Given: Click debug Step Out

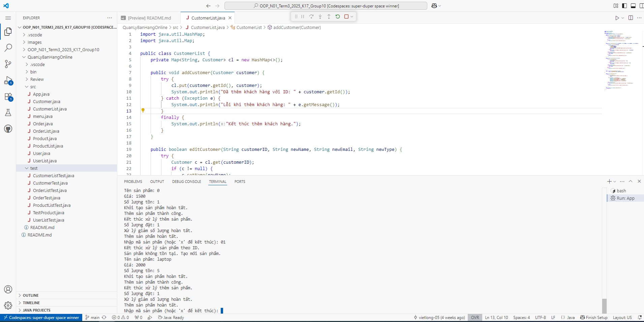Looking at the screenshot, I should click(329, 17).
